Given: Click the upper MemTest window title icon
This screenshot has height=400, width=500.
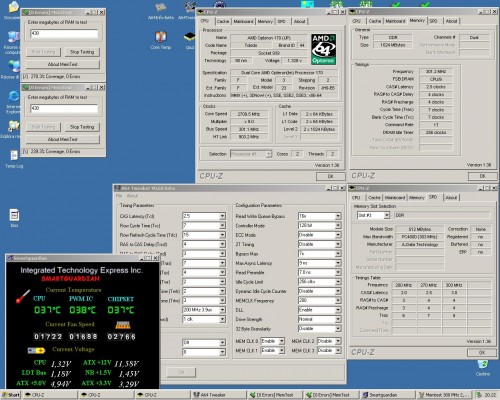Looking at the screenshot, I should click(x=25, y=12).
